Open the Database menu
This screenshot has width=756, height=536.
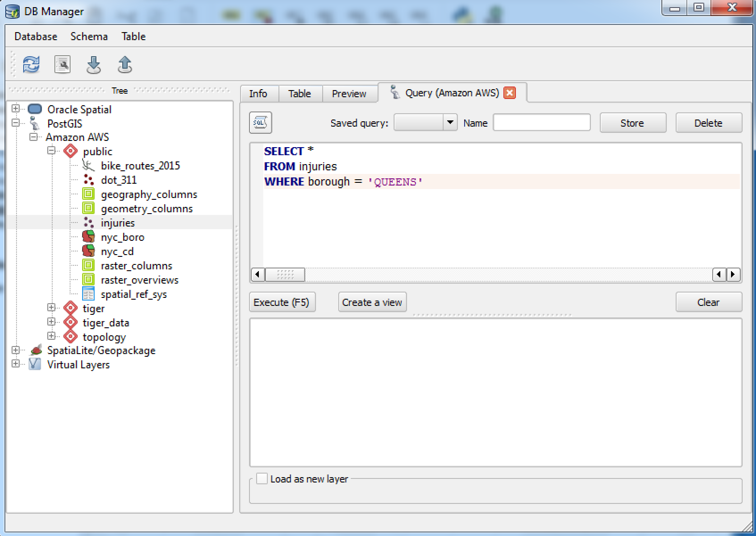(x=36, y=37)
